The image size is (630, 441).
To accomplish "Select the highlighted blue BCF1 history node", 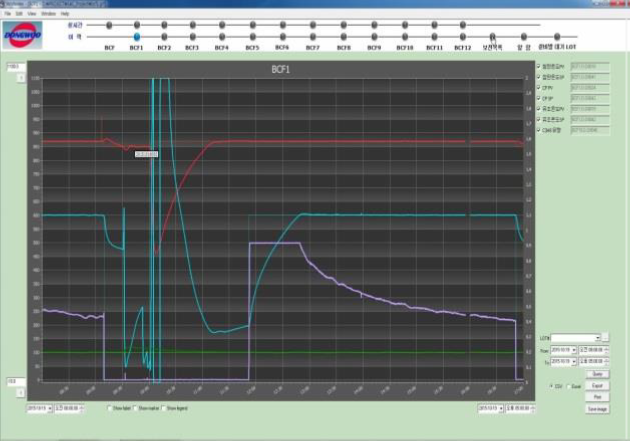I will pos(137,37).
